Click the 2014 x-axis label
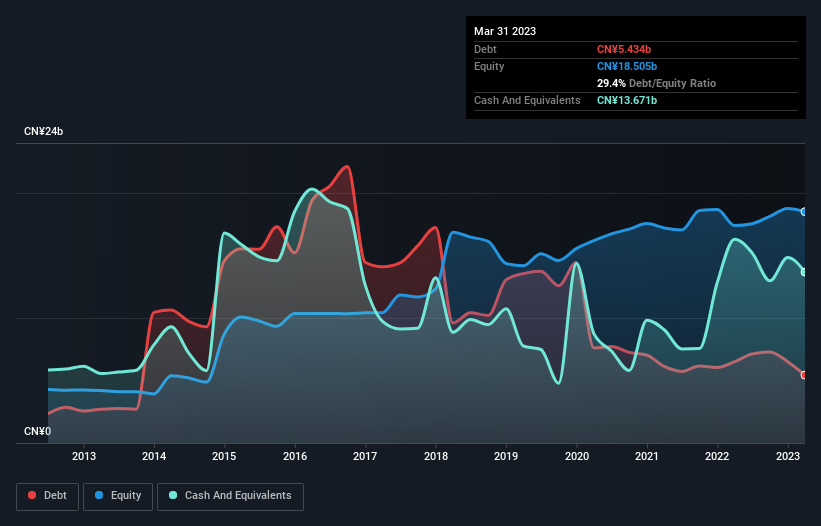The width and height of the screenshot is (821, 526). coord(154,456)
